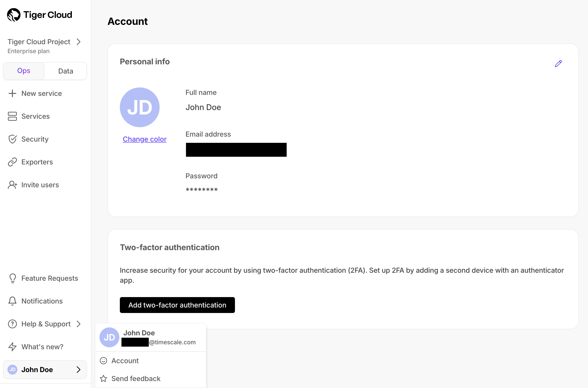This screenshot has height=388, width=588.
Task: Toggle the John Doe user menu
Action: point(45,370)
